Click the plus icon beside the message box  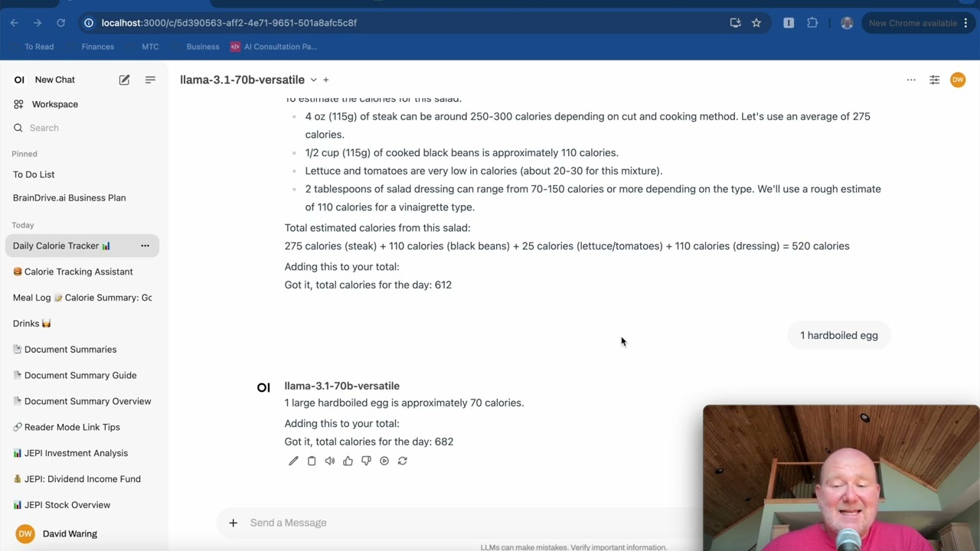point(233,523)
